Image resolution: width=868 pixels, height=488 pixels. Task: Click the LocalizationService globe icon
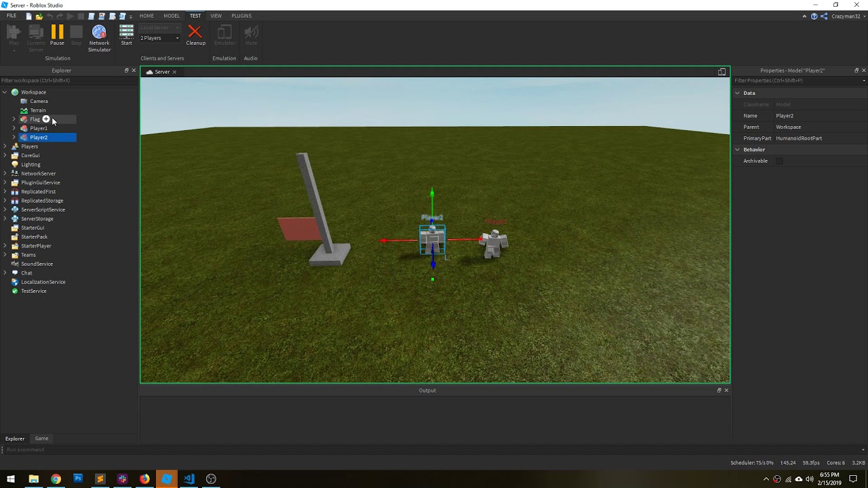[x=15, y=282]
